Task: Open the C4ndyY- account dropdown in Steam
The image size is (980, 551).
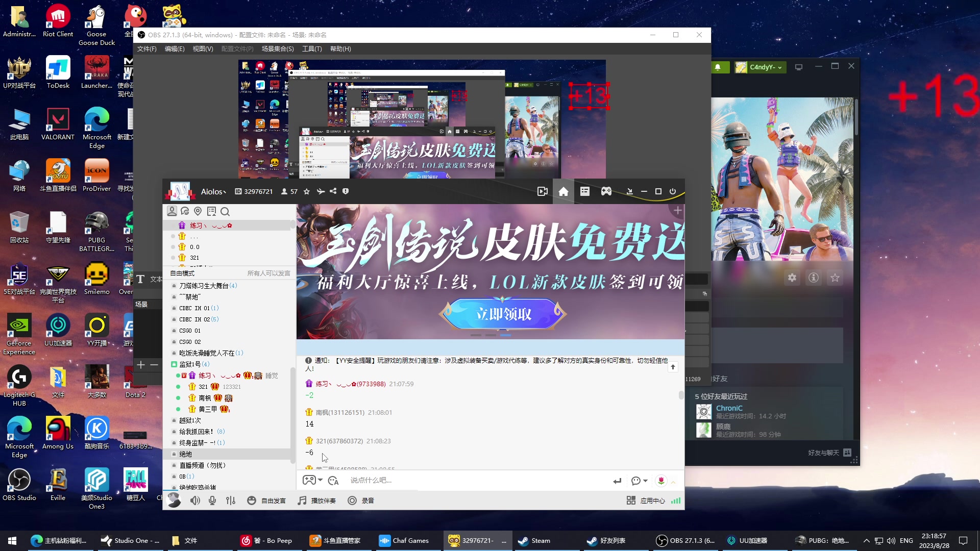Action: pos(759,67)
